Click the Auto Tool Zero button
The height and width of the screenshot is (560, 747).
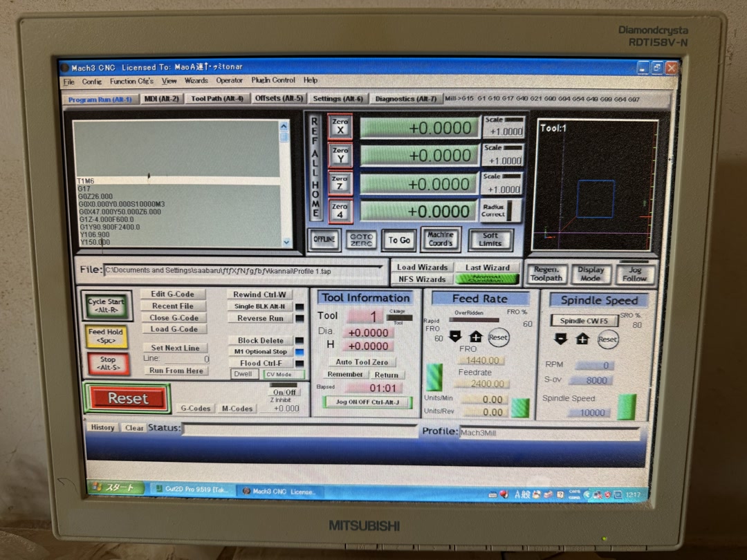(362, 362)
